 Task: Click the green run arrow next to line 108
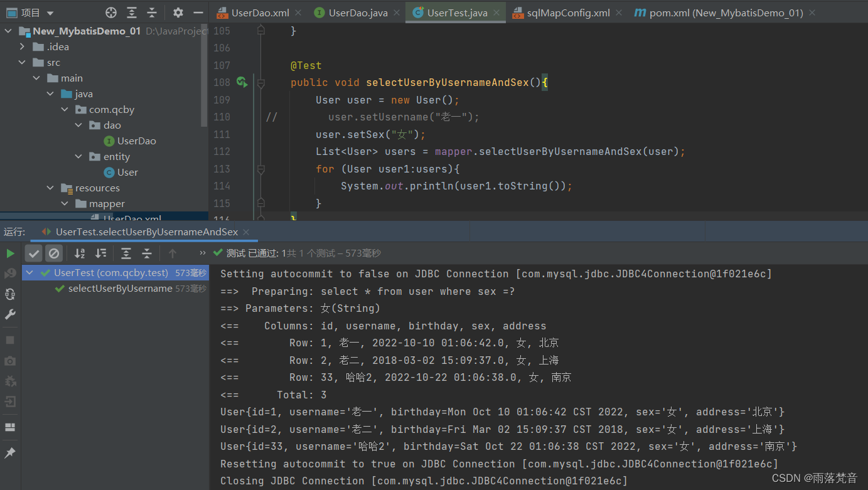pyautogui.click(x=241, y=82)
